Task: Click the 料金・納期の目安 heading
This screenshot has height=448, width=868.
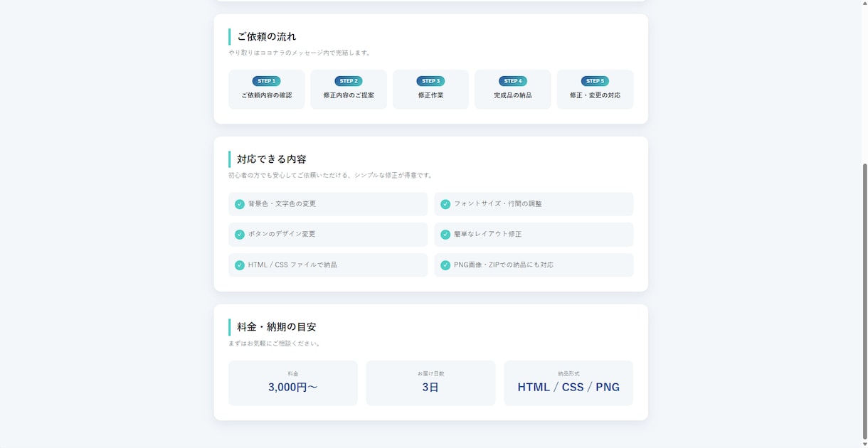Action: (277, 327)
